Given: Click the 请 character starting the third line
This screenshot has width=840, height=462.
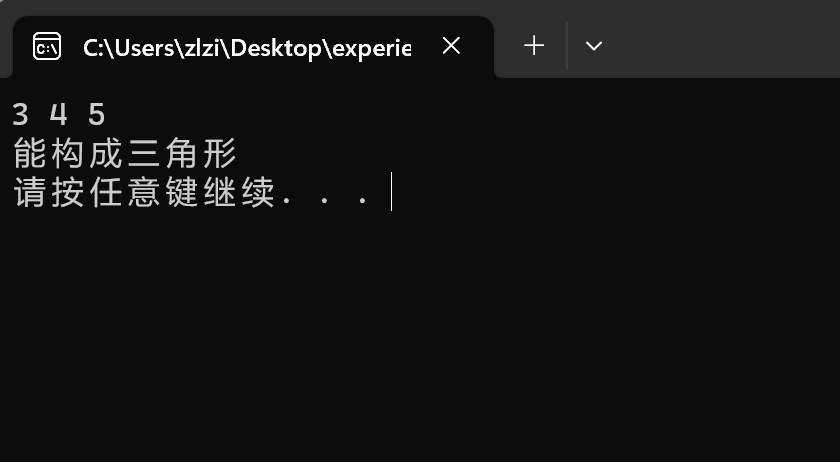Looking at the screenshot, I should (x=29, y=192).
